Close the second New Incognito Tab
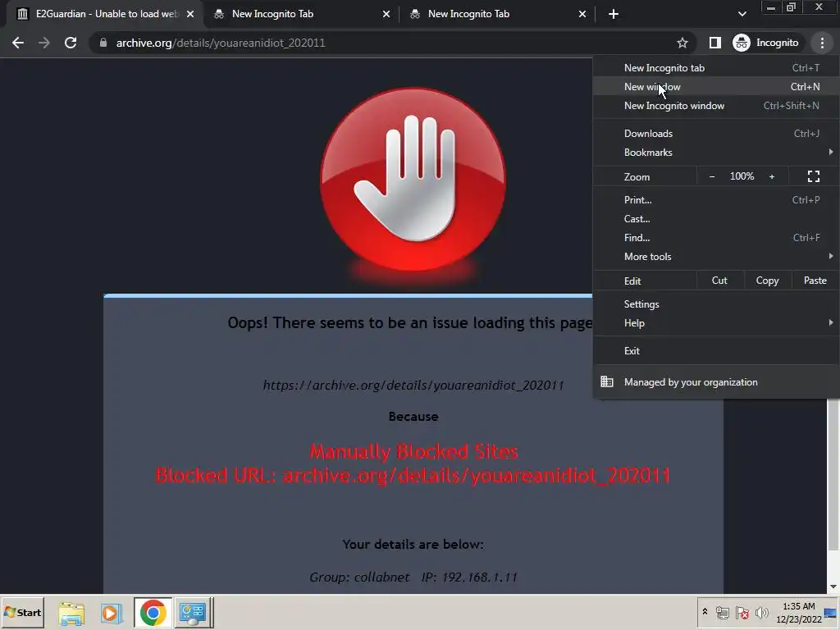This screenshot has width=840, height=630. click(386, 14)
